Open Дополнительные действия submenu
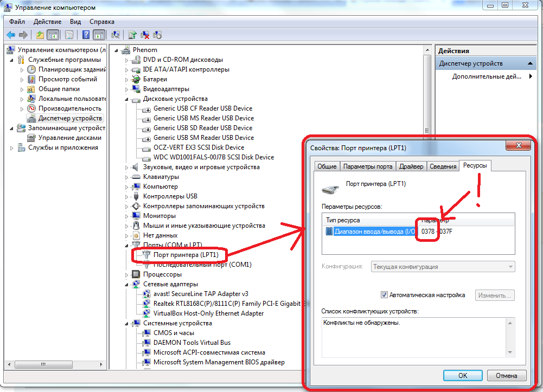 point(487,76)
